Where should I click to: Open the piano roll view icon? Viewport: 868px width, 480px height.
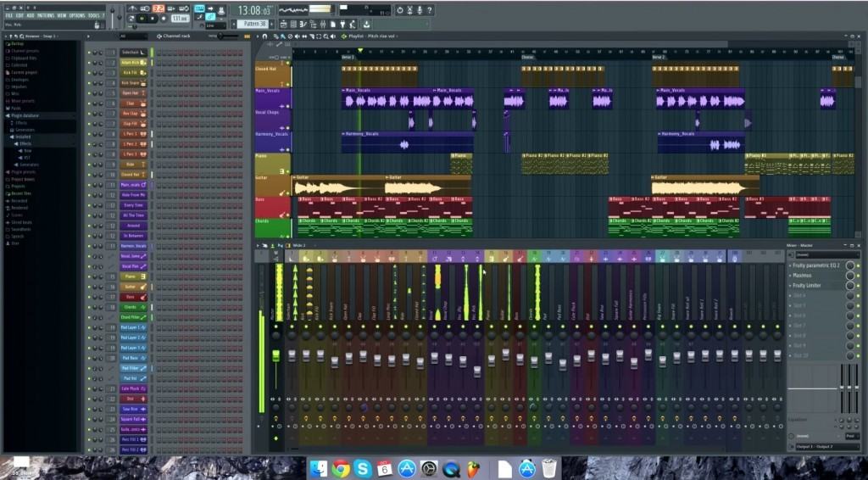(303, 25)
